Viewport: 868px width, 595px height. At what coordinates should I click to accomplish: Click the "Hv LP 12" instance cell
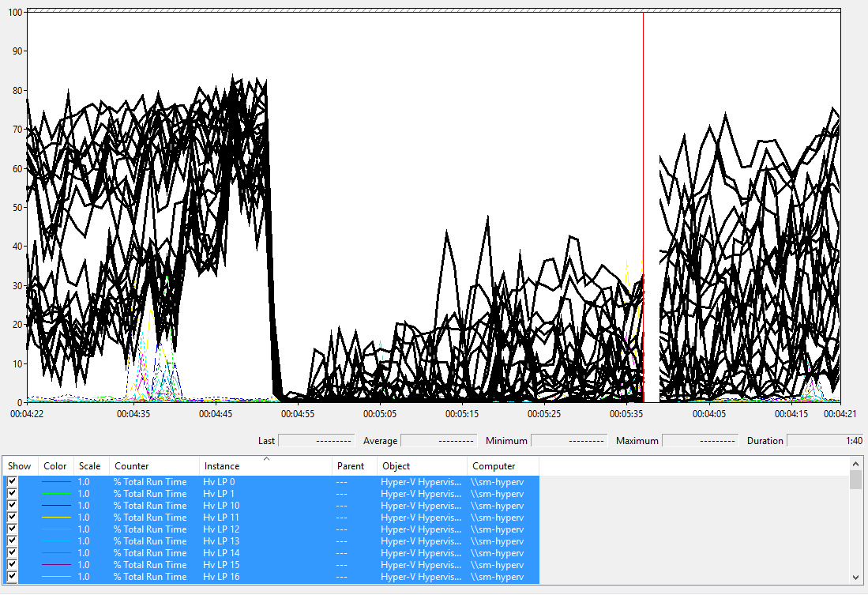click(x=221, y=529)
